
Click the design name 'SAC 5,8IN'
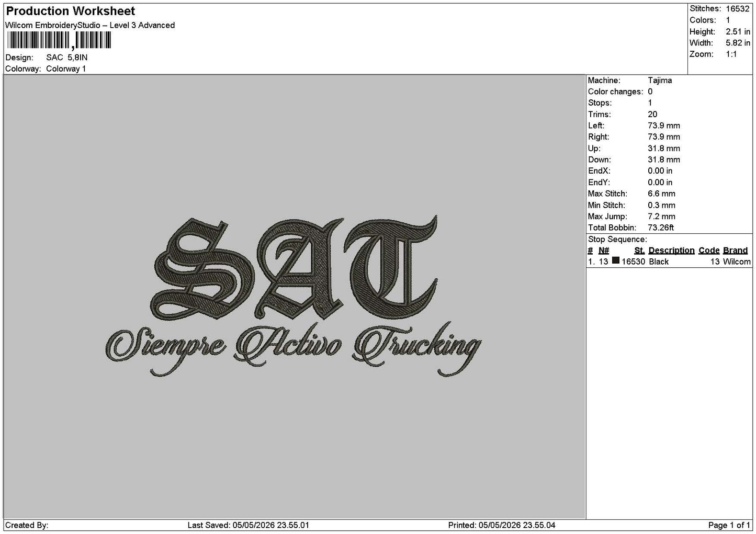point(67,58)
